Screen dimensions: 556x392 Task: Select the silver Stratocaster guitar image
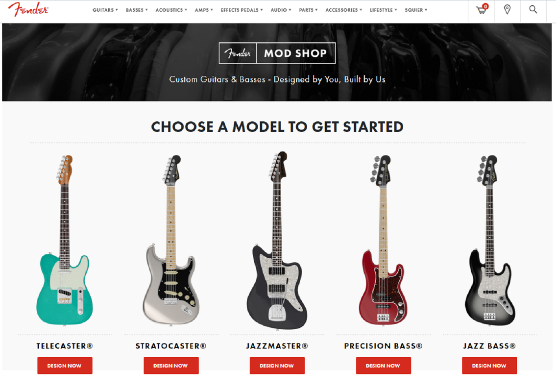point(171,240)
